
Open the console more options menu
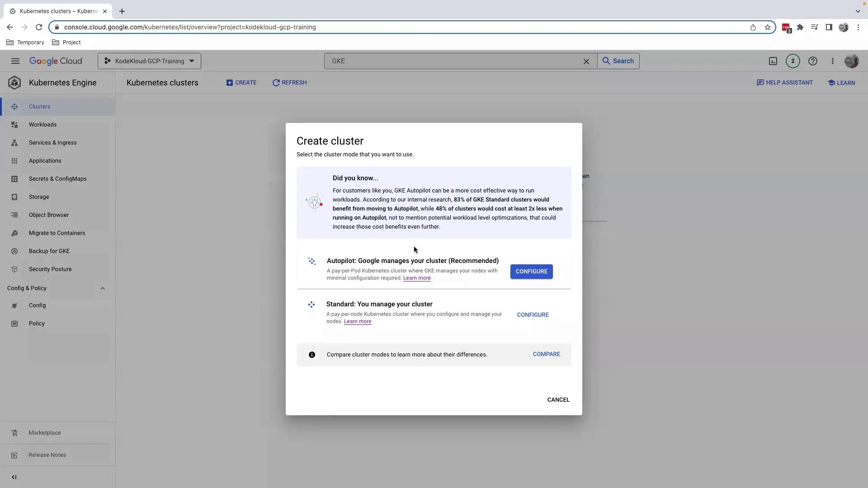833,61
